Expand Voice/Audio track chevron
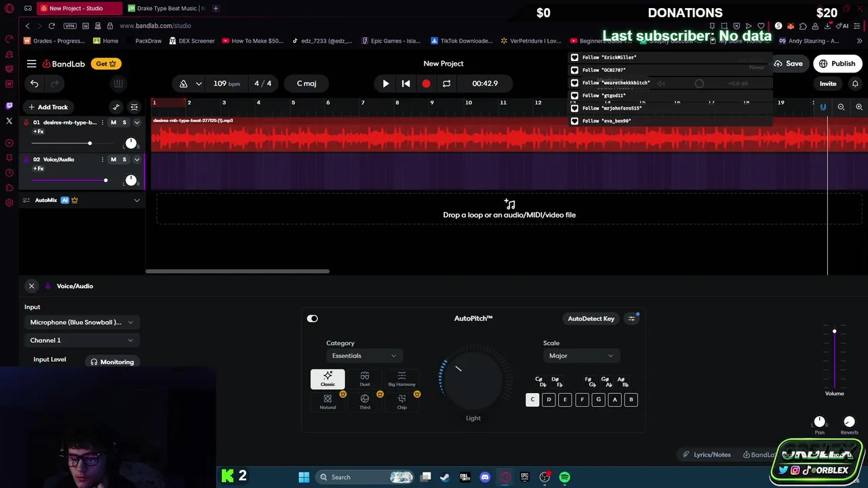Image resolution: width=868 pixels, height=488 pixels. click(137, 159)
